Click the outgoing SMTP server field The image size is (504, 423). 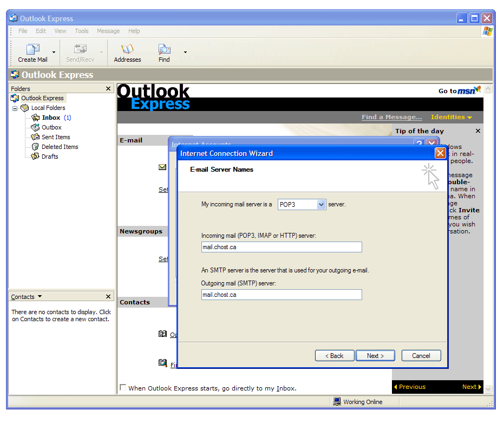[x=282, y=295]
